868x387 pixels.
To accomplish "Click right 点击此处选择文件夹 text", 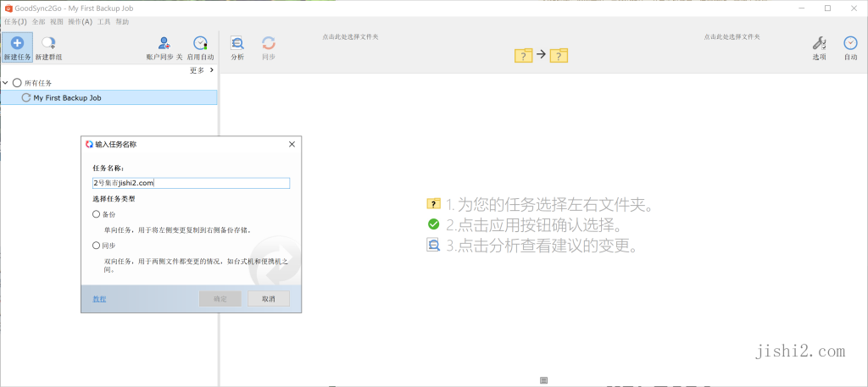I will pyautogui.click(x=732, y=37).
